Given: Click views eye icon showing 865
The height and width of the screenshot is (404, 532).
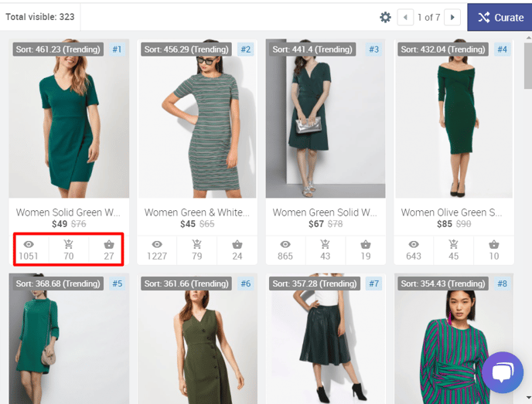Looking at the screenshot, I should pos(285,244).
